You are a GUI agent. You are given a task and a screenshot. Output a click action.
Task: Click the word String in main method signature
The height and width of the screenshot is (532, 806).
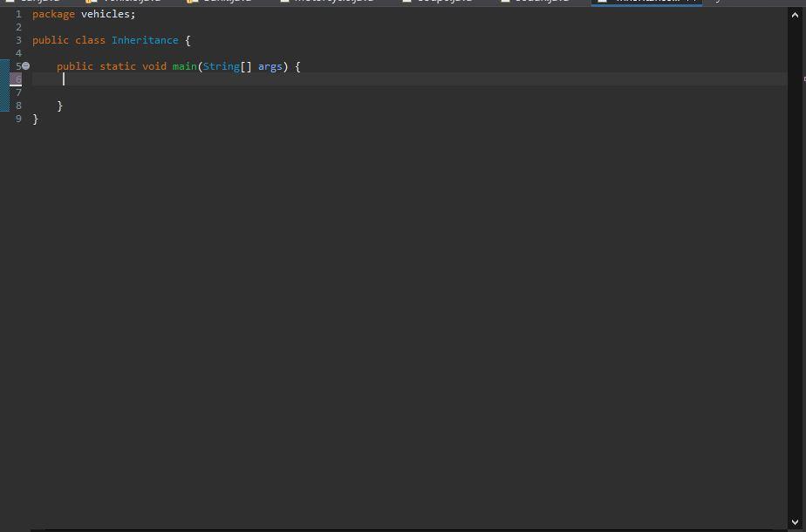point(221,65)
